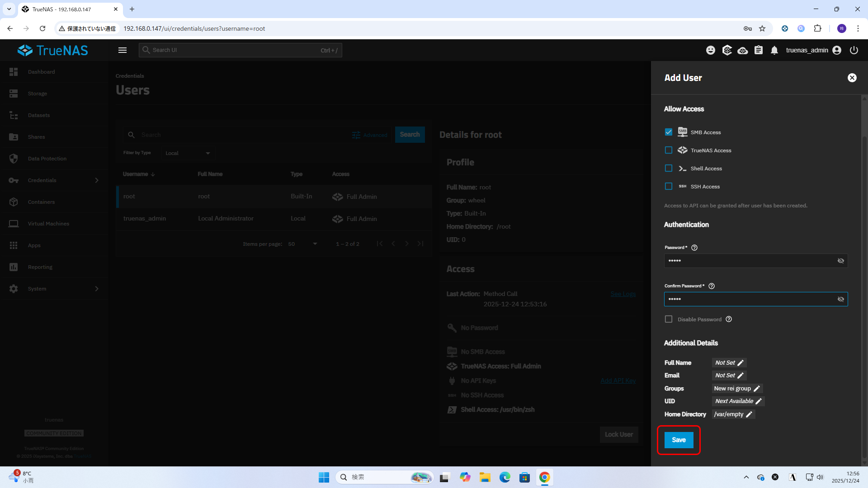The width and height of the screenshot is (868, 488).
Task: Click the Password help question icon
Action: click(694, 248)
